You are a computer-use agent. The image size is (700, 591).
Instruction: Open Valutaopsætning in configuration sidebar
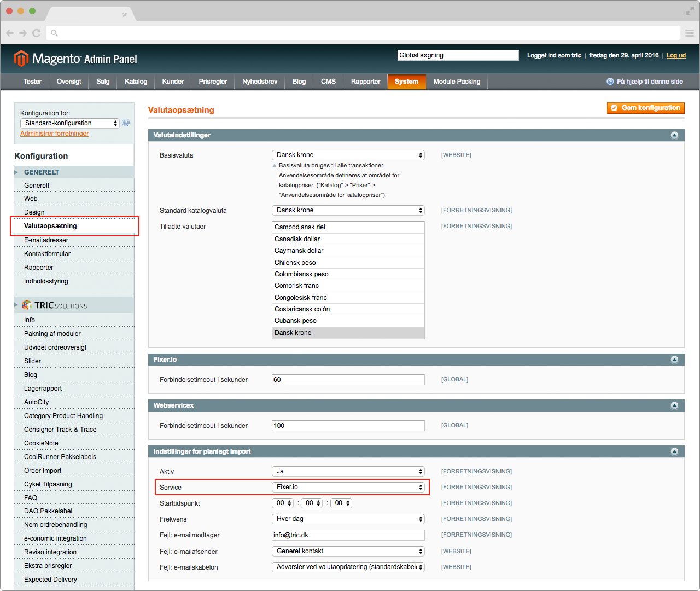coord(50,226)
